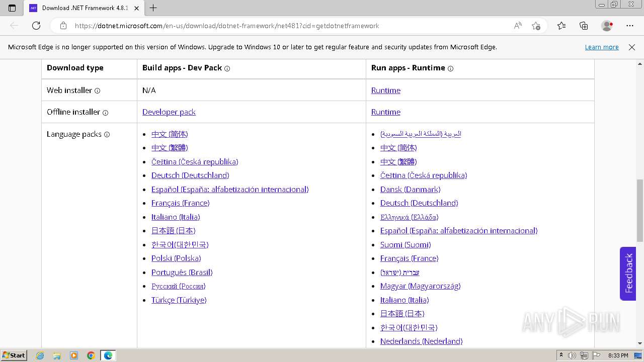The height and width of the screenshot is (362, 644).
Task: Toggle the Read aloud icon
Action: tap(518, 26)
